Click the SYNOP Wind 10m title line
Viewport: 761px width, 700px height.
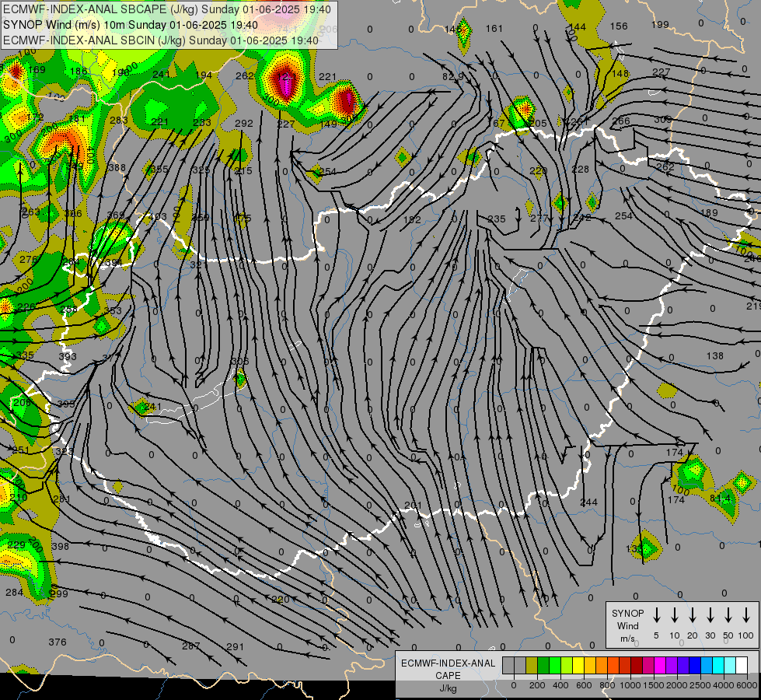(x=131, y=25)
